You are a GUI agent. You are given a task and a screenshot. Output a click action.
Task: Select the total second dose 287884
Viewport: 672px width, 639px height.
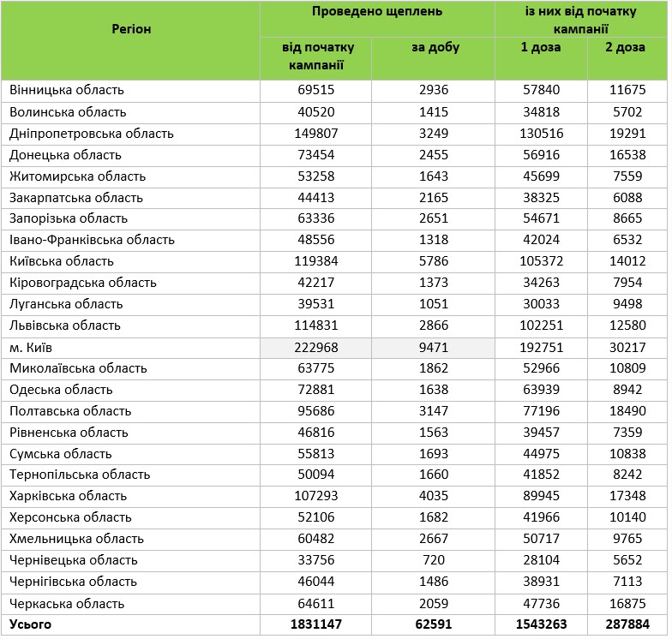[625, 624]
